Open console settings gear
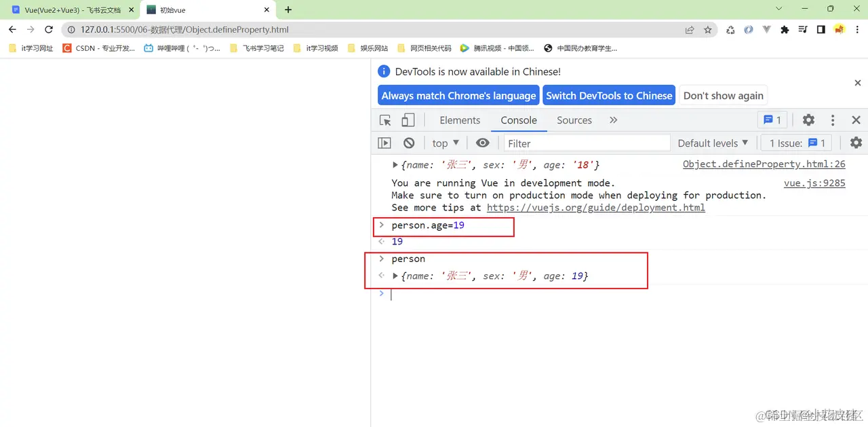Image resolution: width=868 pixels, height=427 pixels. tap(856, 143)
